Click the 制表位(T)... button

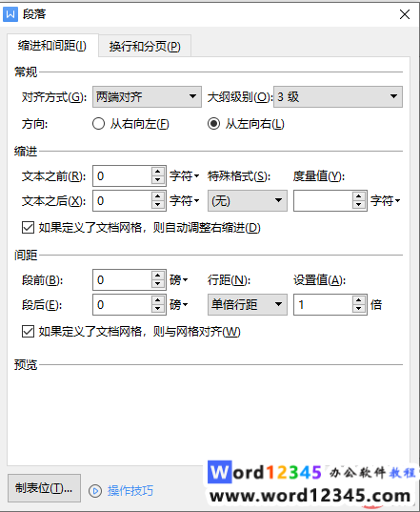coord(44,488)
